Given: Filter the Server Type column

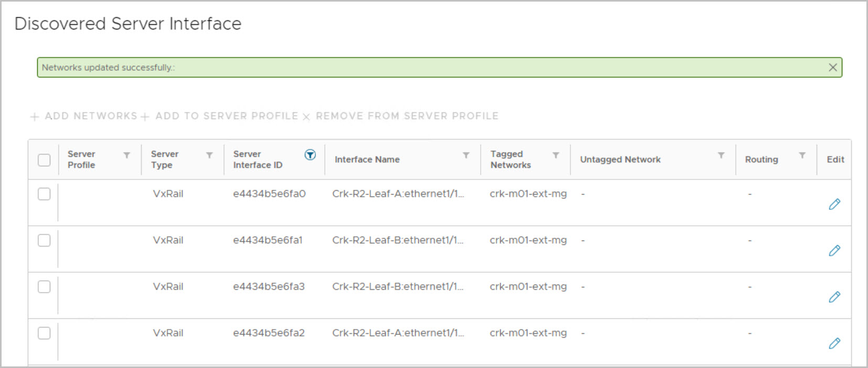Looking at the screenshot, I should tap(209, 155).
